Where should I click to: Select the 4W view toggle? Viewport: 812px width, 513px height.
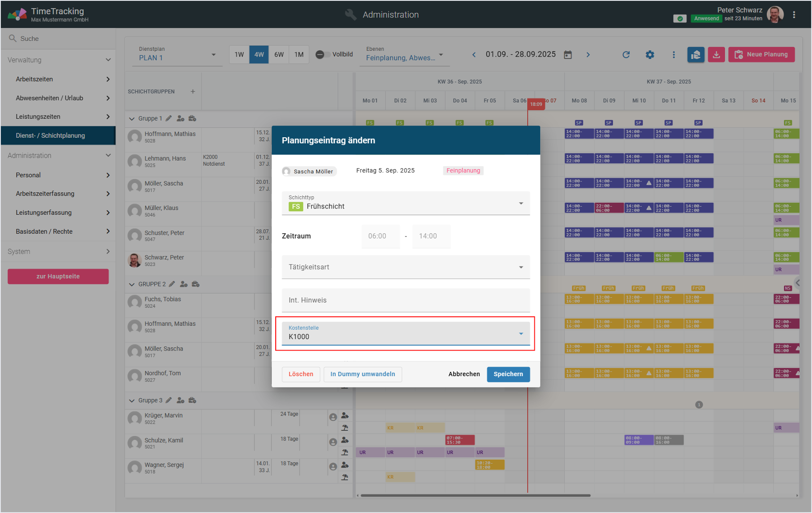[x=259, y=55]
